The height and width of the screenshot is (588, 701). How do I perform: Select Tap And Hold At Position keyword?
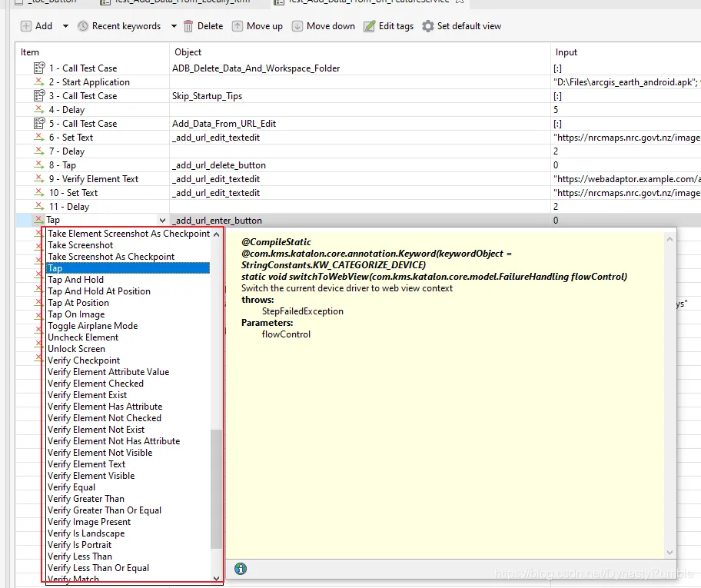pos(128,291)
